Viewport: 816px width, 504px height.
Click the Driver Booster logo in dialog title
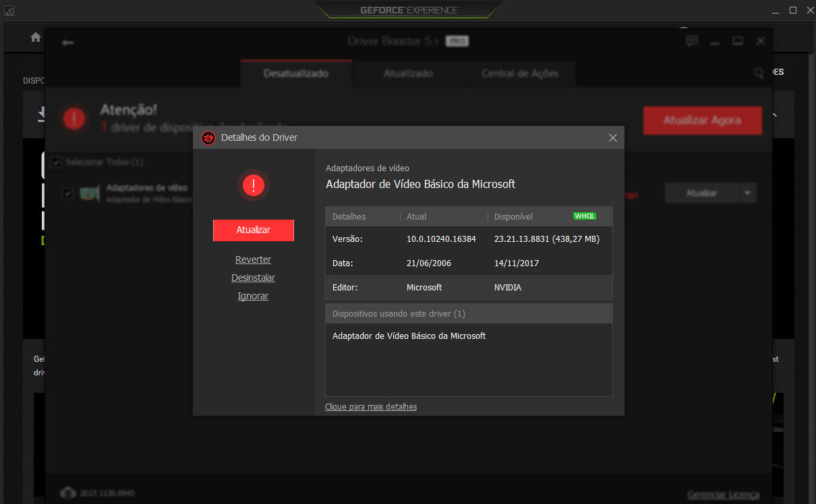208,137
